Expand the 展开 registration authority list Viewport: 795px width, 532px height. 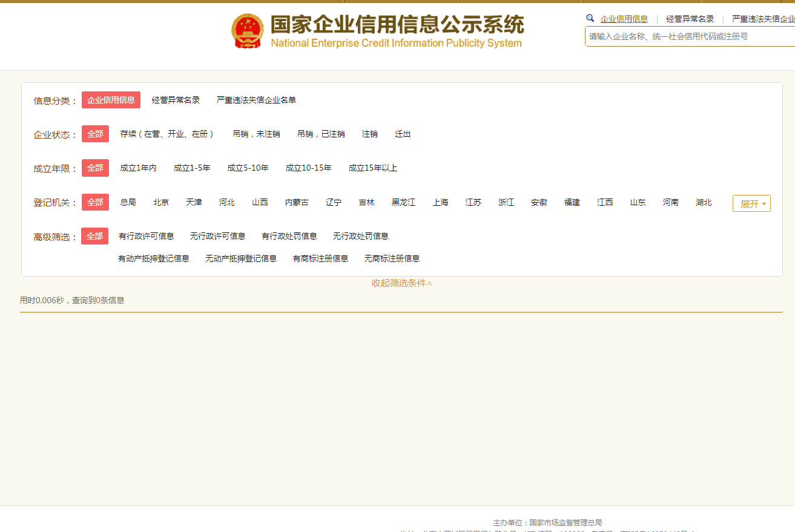click(751, 204)
